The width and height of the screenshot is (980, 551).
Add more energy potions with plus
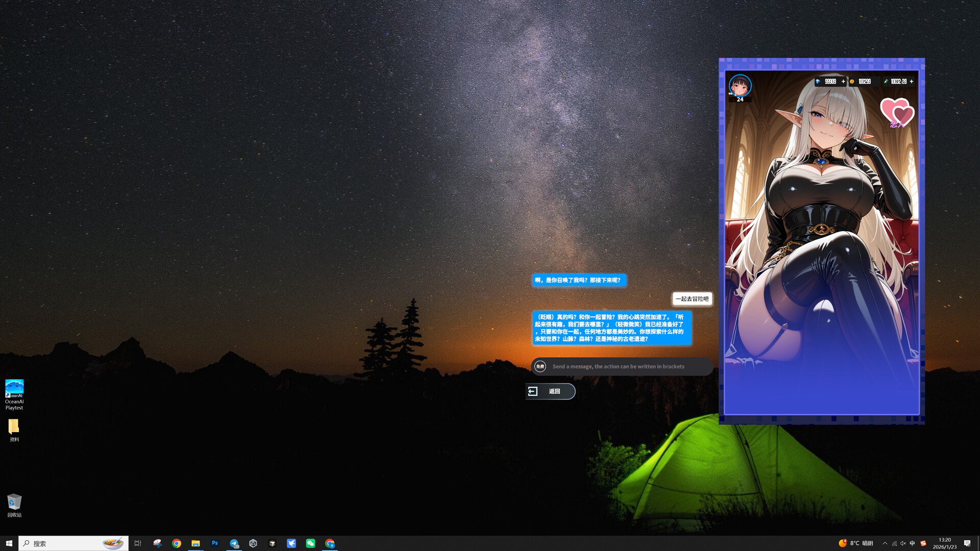(912, 82)
